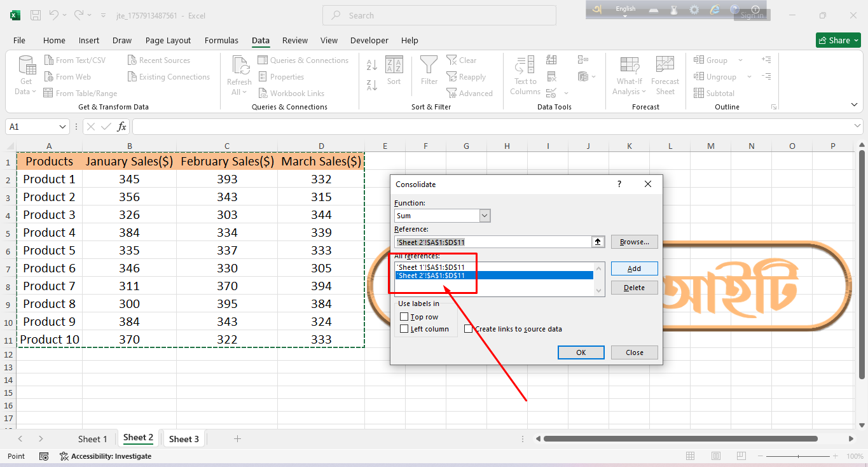Click the Refresh All icon
Image resolution: width=868 pixels, height=467 pixels.
[x=240, y=67]
